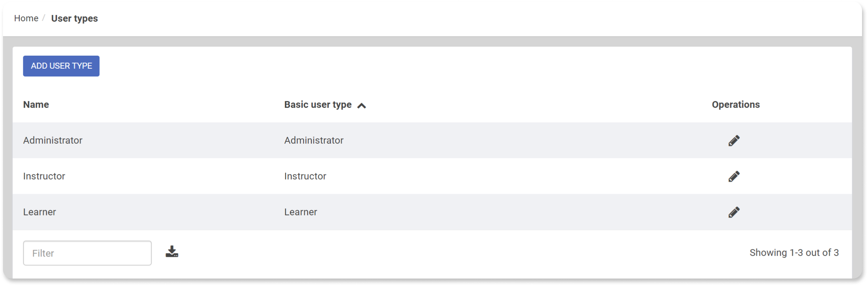Select the Instructor name cell

click(44, 176)
